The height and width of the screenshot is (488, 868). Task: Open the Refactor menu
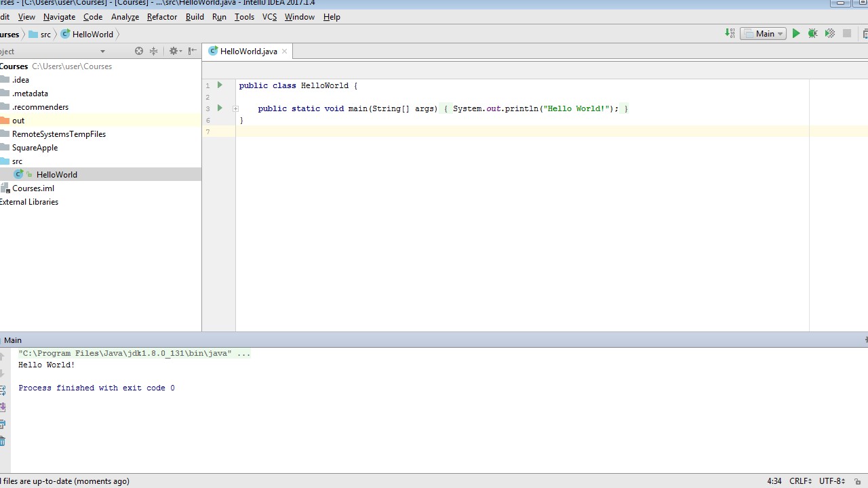click(x=161, y=17)
